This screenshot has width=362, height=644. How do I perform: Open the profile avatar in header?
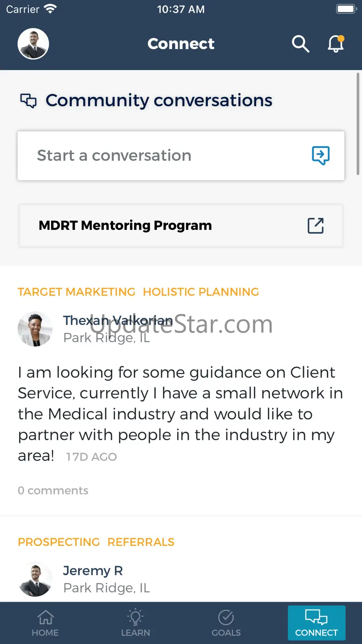click(x=33, y=44)
